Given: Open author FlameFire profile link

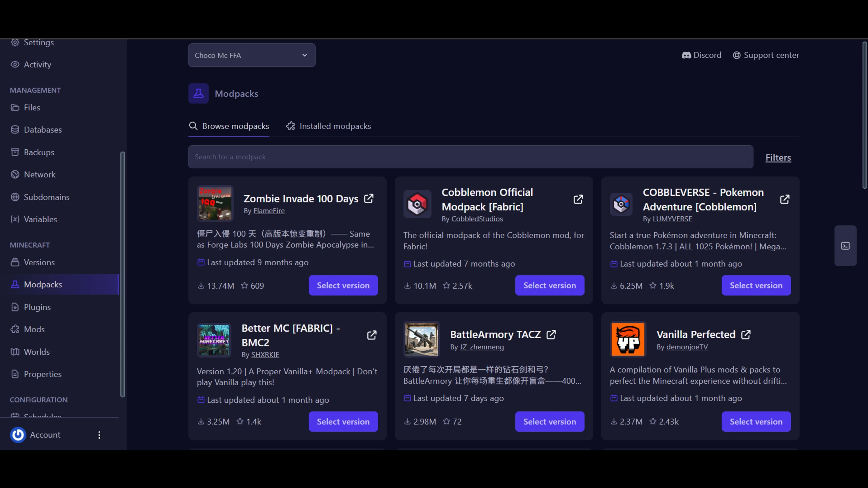Looking at the screenshot, I should coord(269,211).
